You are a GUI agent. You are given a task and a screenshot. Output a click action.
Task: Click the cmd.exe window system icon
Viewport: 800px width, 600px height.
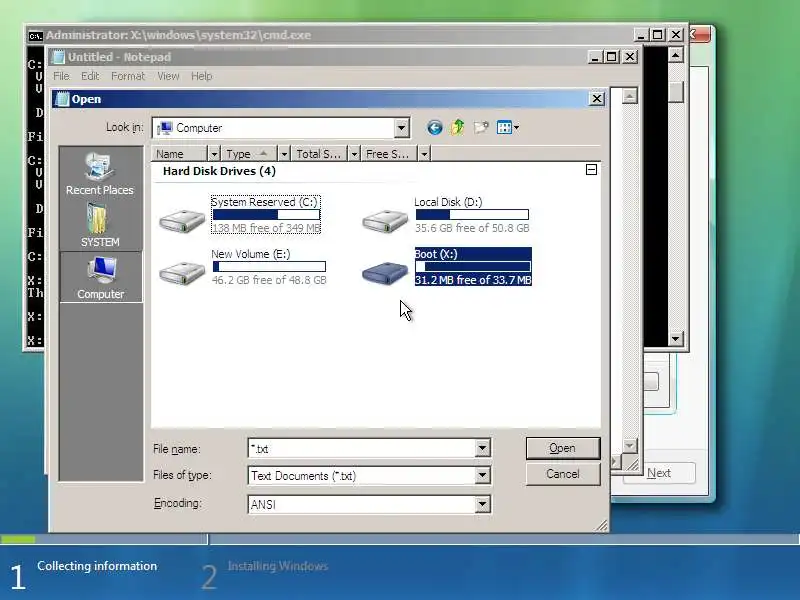pyautogui.click(x=35, y=36)
